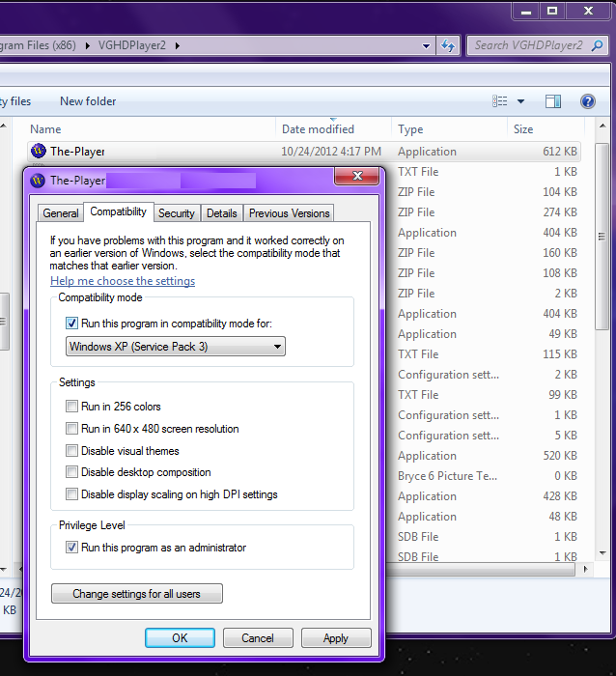The height and width of the screenshot is (676, 616).
Task: Click the Help question mark icon
Action: [587, 101]
